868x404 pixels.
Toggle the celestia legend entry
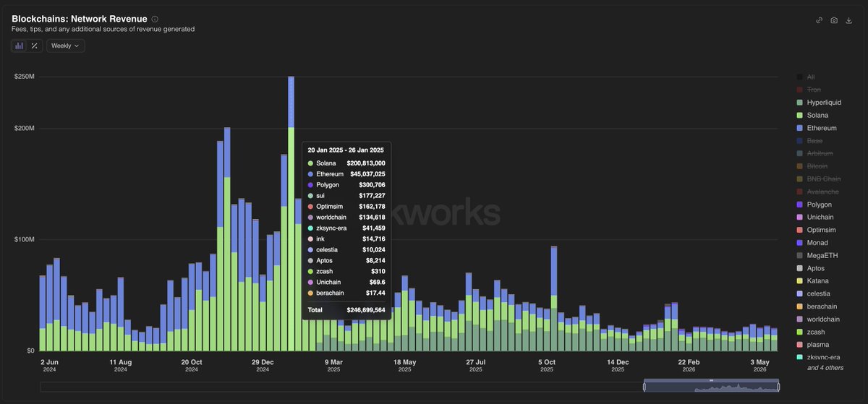813,293
